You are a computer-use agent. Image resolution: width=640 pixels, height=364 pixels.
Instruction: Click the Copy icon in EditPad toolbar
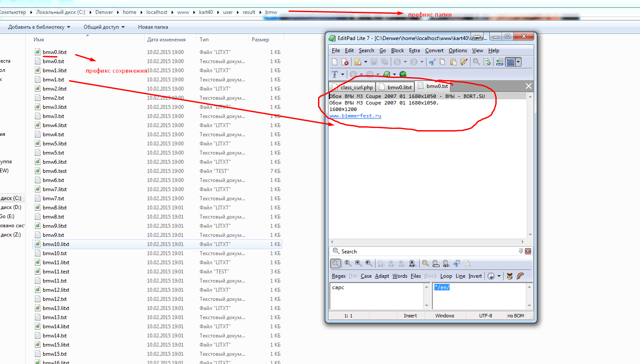click(x=443, y=62)
